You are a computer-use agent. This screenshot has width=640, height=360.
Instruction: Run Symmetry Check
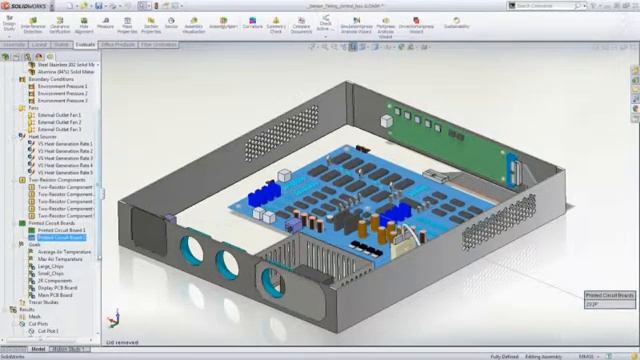[276, 25]
